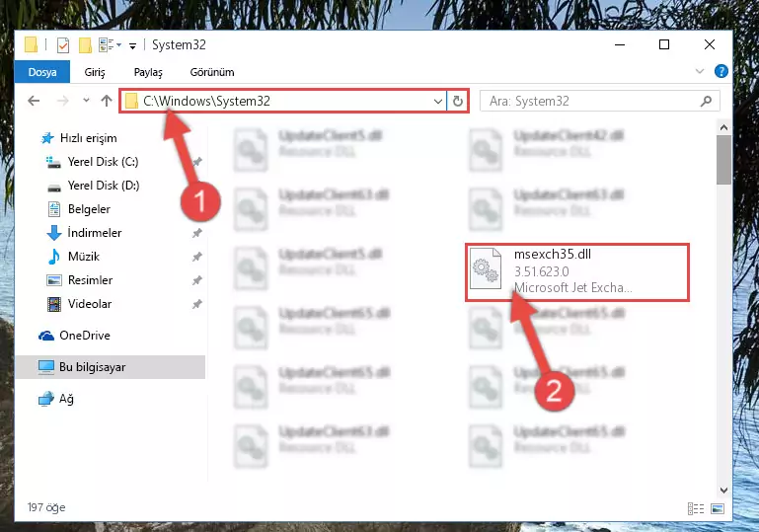
Task: Expand the ribbon chevron
Action: 700,71
